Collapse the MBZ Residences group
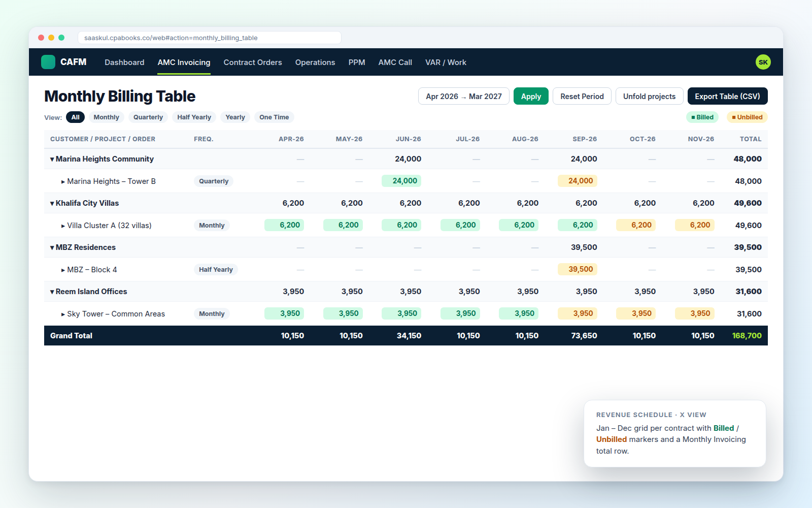Image resolution: width=812 pixels, height=508 pixels. point(52,247)
